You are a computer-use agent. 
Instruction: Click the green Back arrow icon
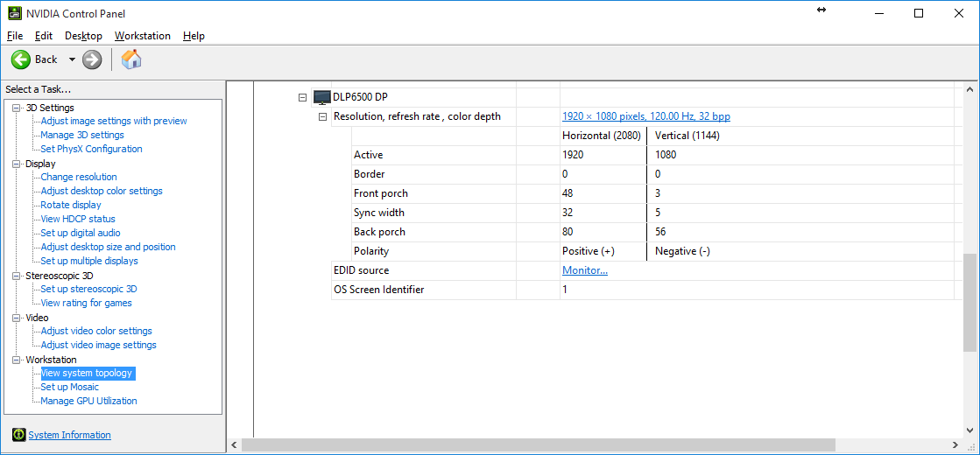(21, 59)
